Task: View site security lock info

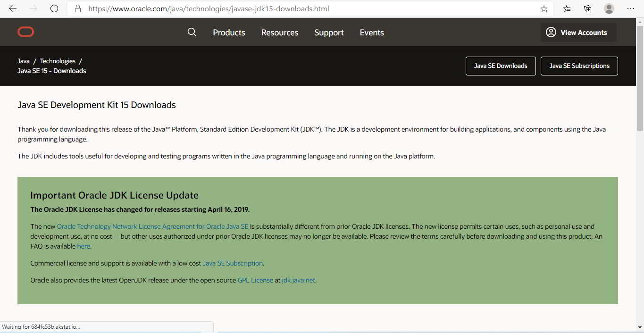Action: click(x=78, y=8)
